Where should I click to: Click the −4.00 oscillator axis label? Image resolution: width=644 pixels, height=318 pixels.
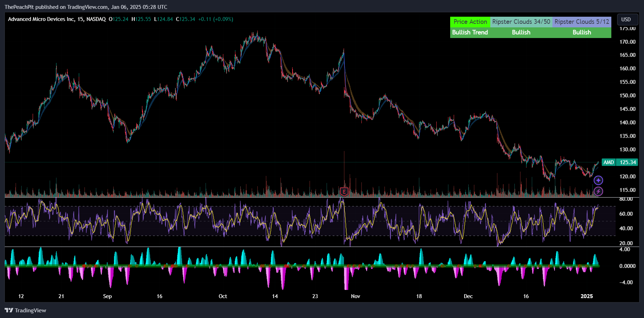(626, 282)
